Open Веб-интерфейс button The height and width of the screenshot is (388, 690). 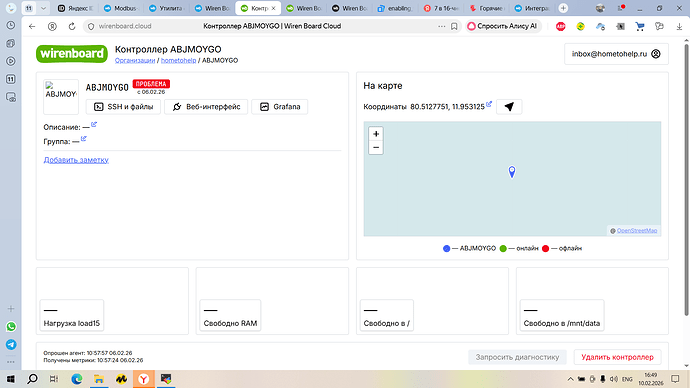206,107
